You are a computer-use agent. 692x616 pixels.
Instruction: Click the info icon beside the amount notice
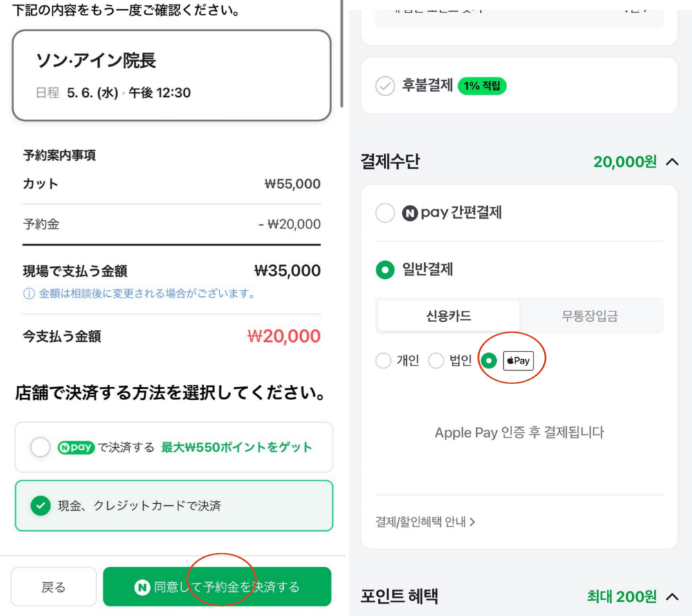(x=29, y=293)
